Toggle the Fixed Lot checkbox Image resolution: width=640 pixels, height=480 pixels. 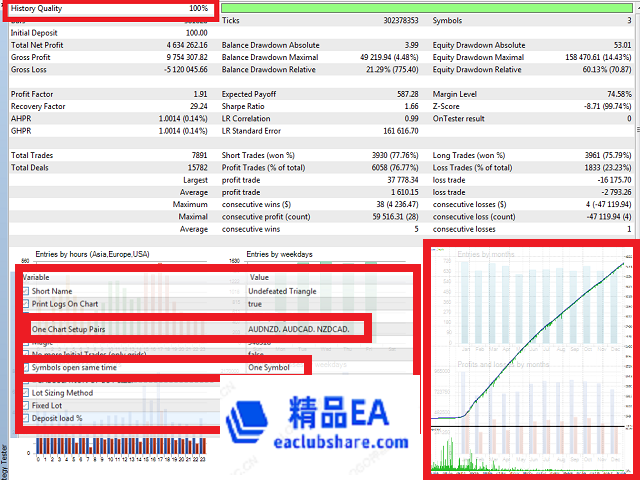[26, 406]
